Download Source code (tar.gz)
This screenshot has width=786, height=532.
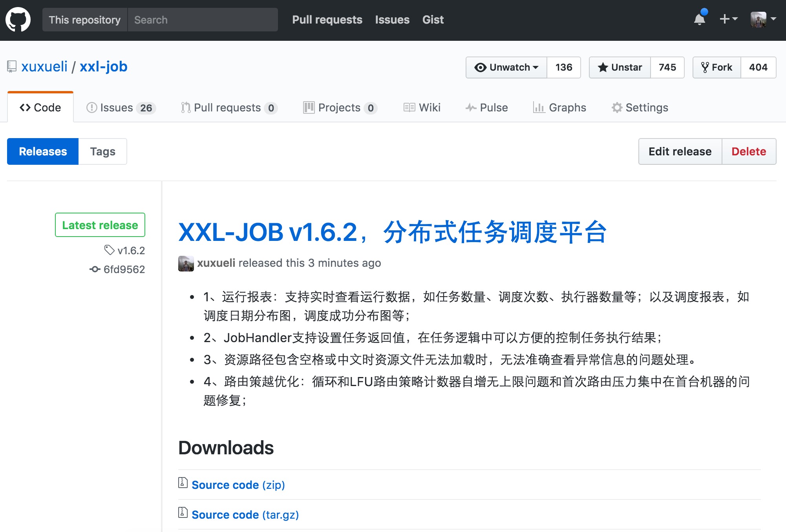[x=245, y=515]
